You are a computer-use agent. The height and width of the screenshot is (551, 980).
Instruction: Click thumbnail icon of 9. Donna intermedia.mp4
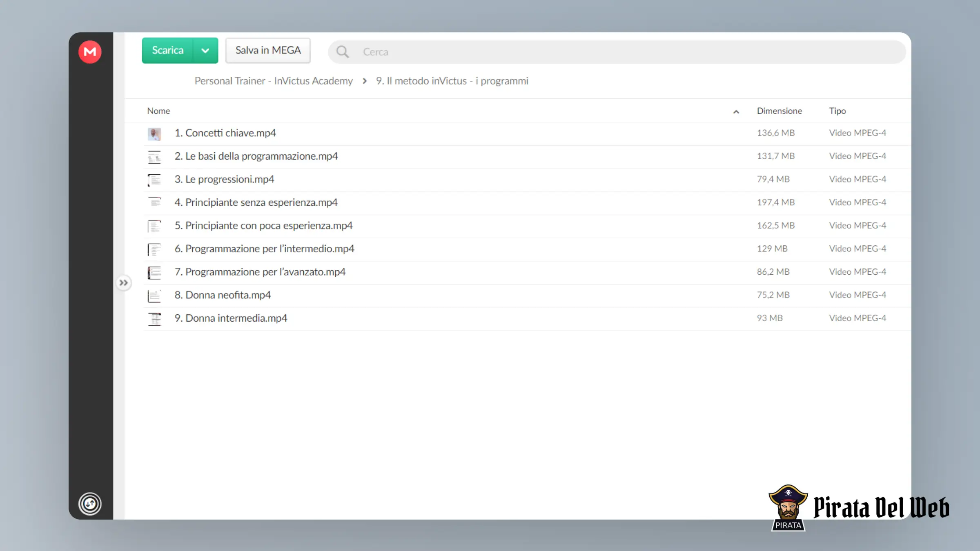[x=154, y=319]
